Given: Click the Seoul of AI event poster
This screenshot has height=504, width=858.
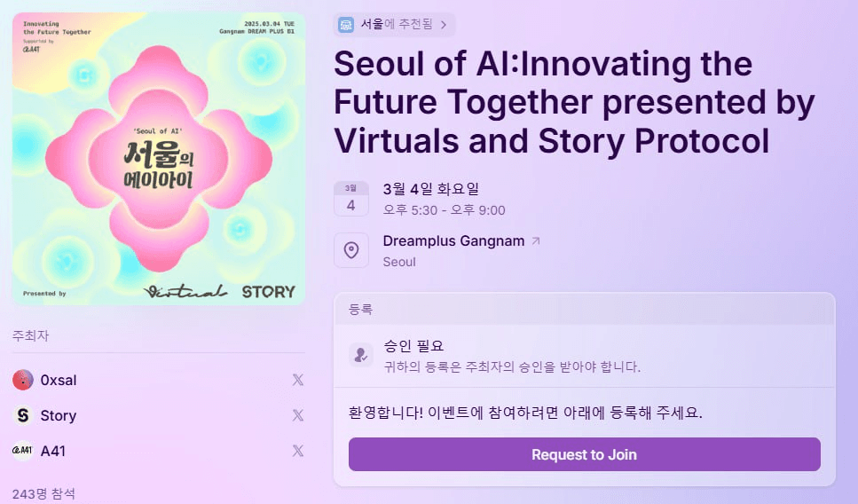Looking at the screenshot, I should click(159, 159).
